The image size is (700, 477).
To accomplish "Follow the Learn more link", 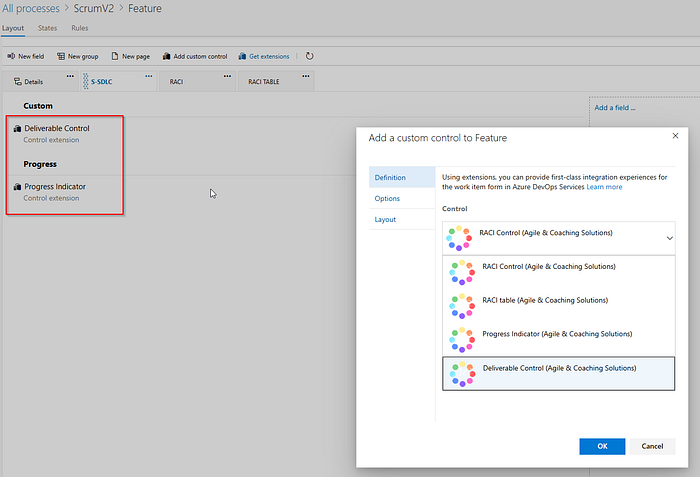I will point(604,187).
